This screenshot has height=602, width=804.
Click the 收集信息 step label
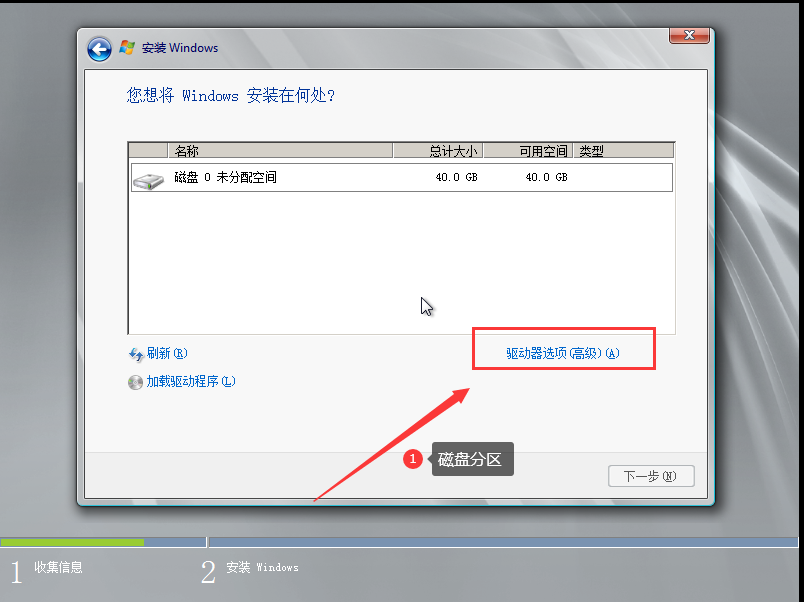[x=58, y=567]
